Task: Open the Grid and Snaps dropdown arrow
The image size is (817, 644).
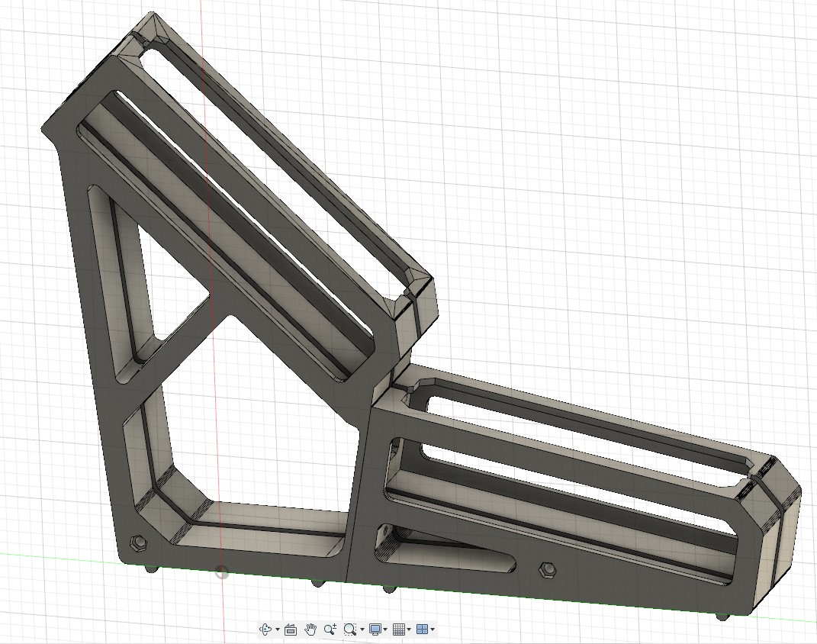Action: [410, 630]
